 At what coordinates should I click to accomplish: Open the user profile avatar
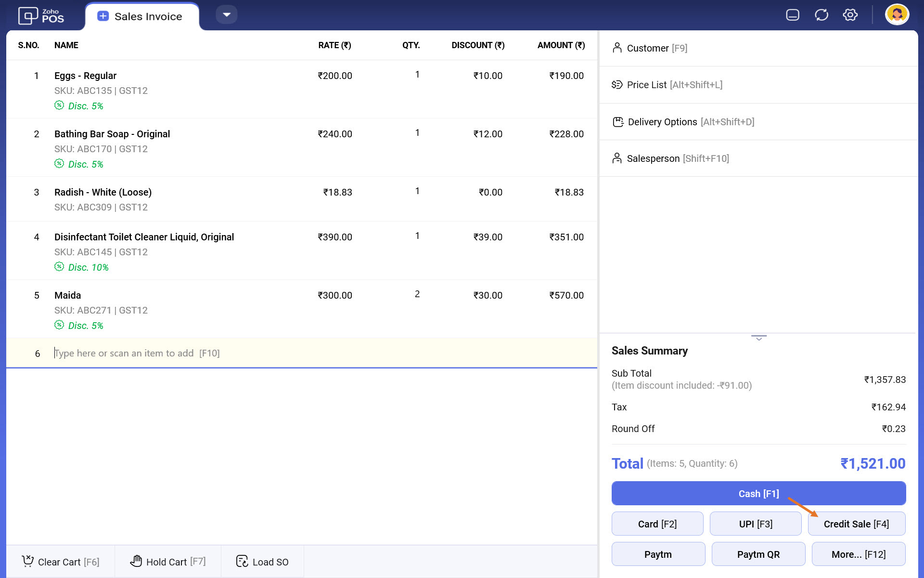click(897, 14)
